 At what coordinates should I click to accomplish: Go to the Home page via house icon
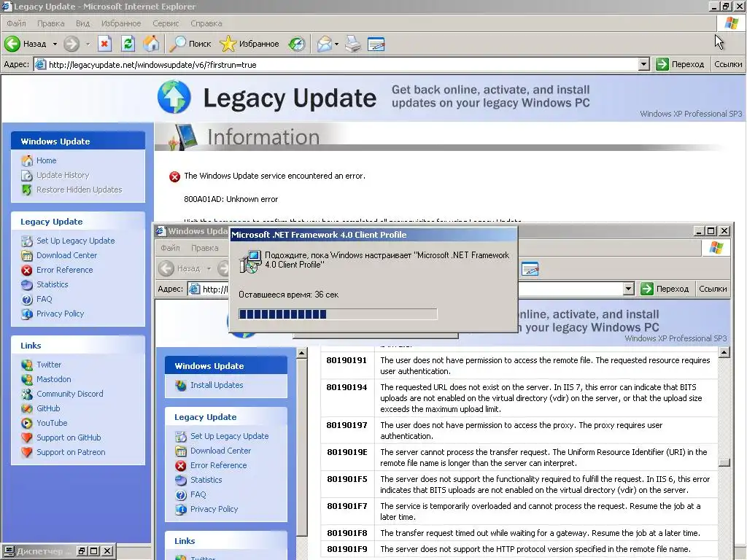pos(151,44)
